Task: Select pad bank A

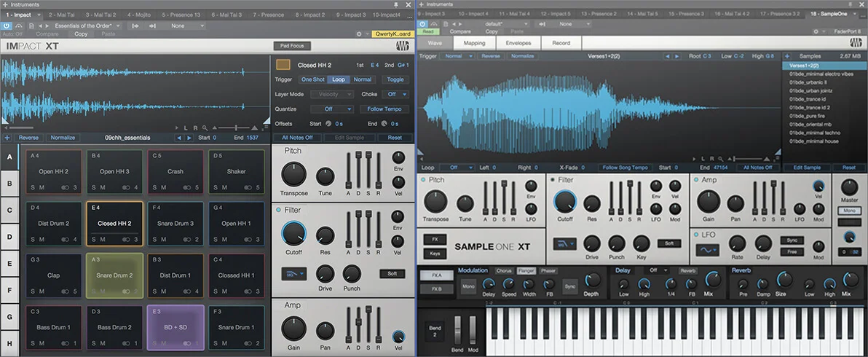Action: pos(9,157)
